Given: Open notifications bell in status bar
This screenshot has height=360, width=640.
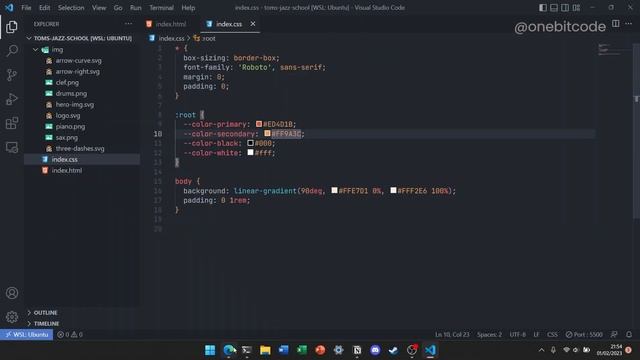Looking at the screenshot, I should [x=629, y=334].
